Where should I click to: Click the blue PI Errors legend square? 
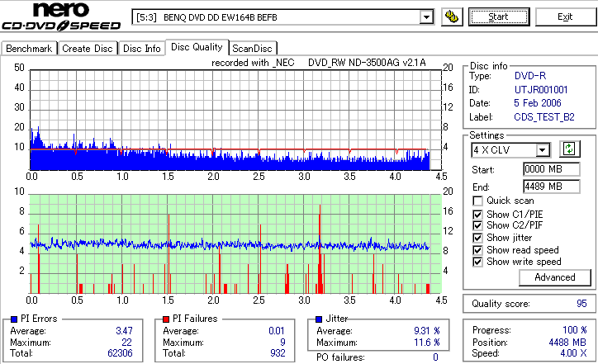[x=14, y=319]
